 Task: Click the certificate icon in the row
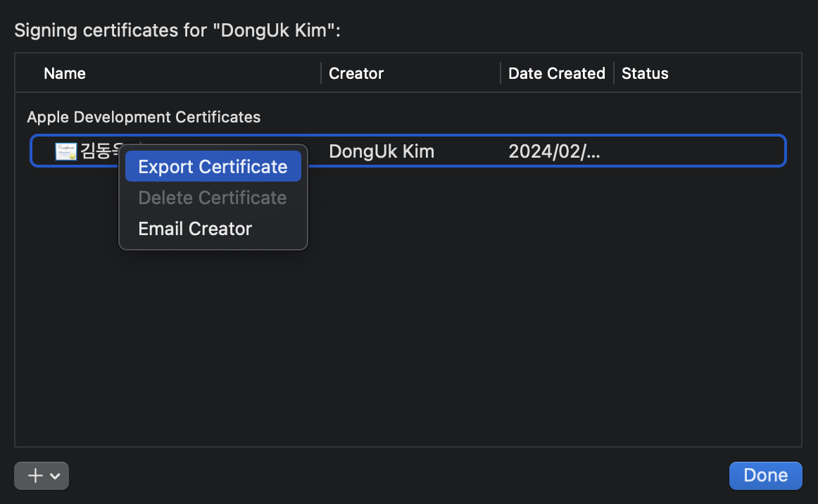pyautogui.click(x=65, y=151)
